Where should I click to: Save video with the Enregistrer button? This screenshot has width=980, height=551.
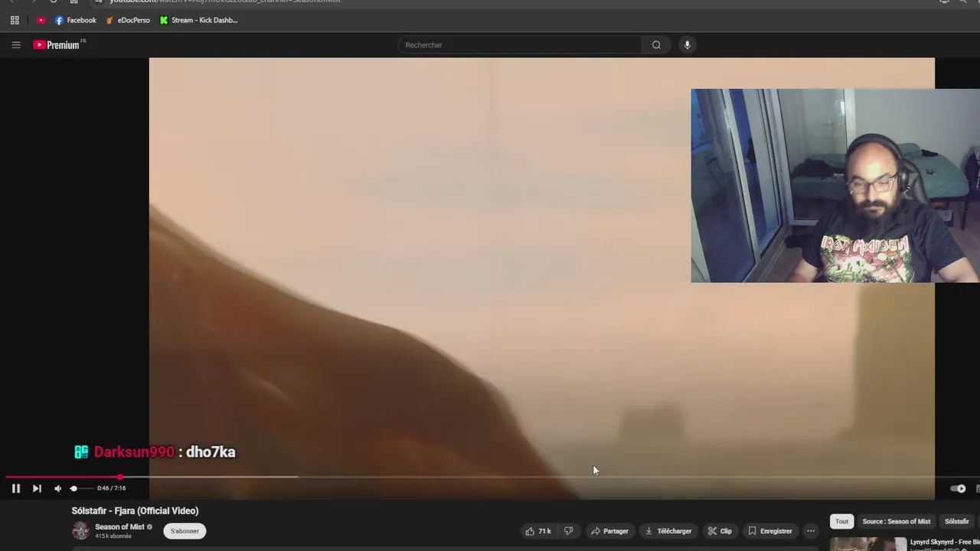[x=769, y=531]
